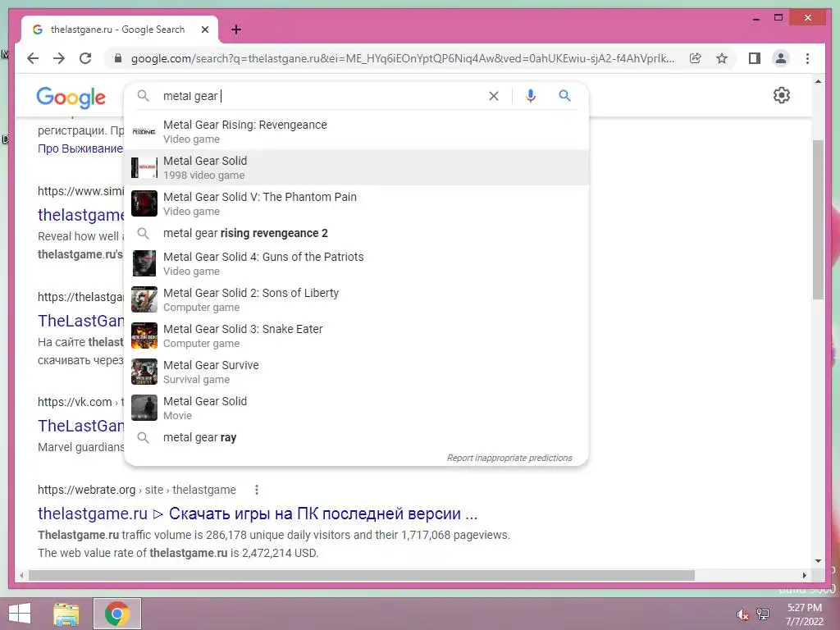Go forward to the next page
840x630 pixels.
59,58
